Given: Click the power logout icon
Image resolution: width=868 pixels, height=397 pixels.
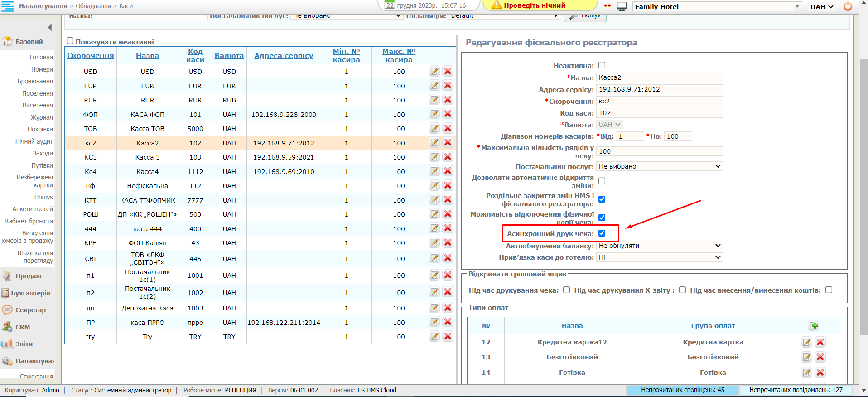Looking at the screenshot, I should (848, 6).
